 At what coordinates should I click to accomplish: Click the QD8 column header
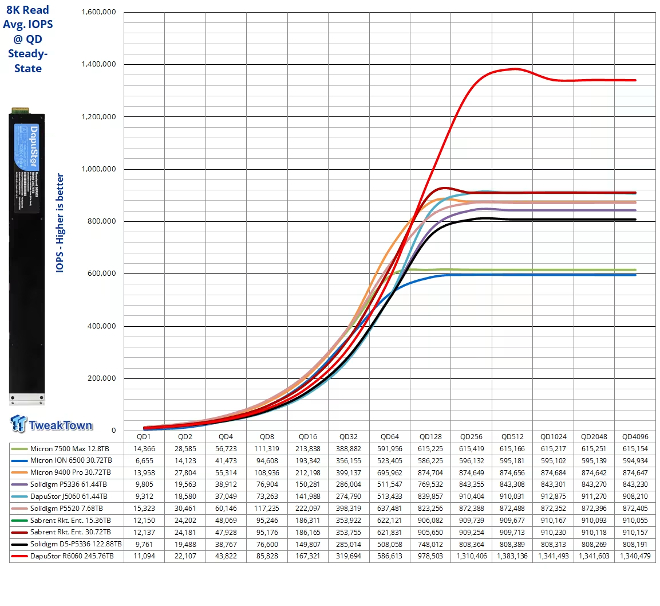click(x=267, y=437)
